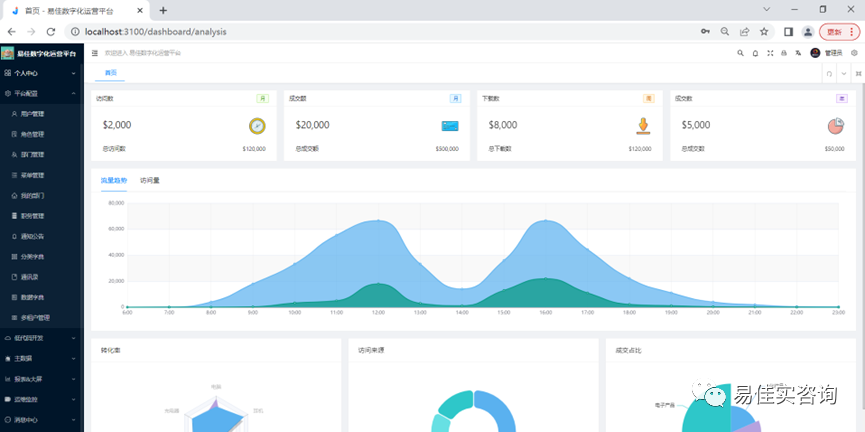The image size is (865, 432).
Task: Collapse the sidebar with the menu fold icon
Action: click(x=94, y=53)
